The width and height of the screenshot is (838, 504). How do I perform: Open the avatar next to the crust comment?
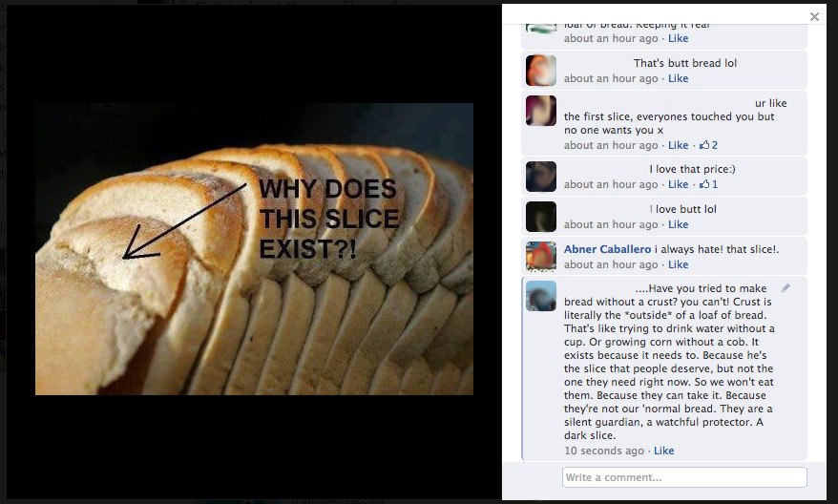click(x=541, y=296)
